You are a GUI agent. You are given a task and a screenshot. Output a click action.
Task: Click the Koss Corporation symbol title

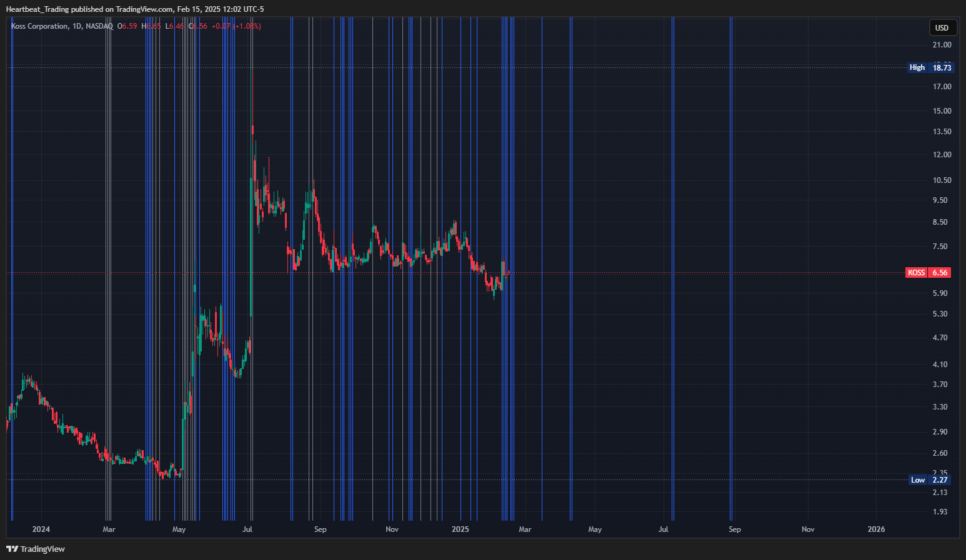point(39,26)
